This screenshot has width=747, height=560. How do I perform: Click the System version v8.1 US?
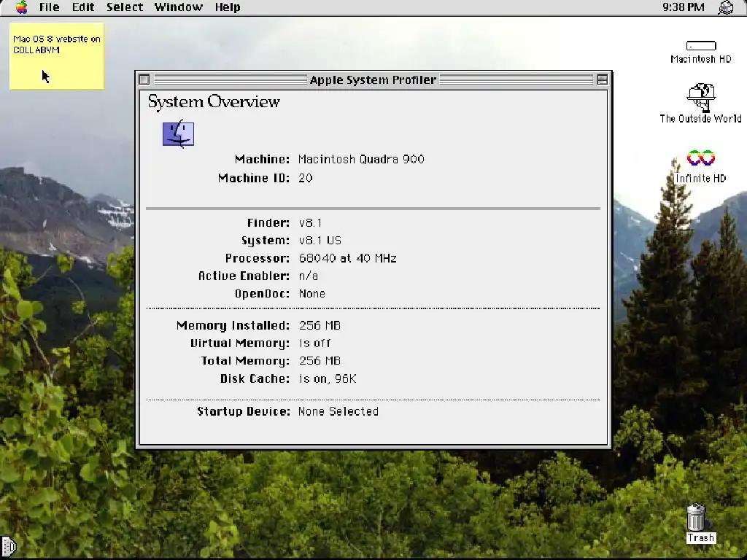pos(320,241)
